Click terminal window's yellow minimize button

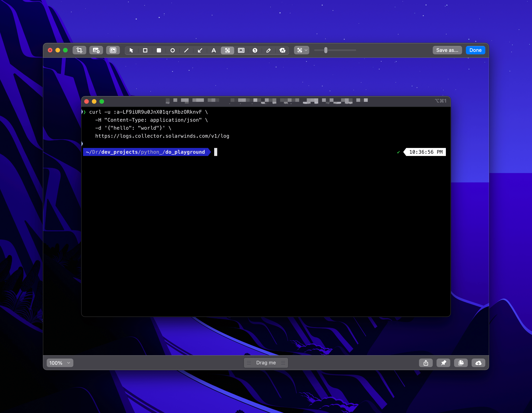[94, 101]
